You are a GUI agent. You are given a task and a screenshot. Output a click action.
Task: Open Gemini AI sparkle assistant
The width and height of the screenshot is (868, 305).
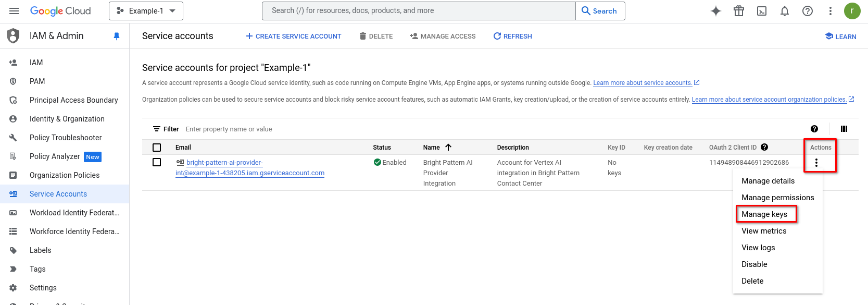tap(716, 11)
